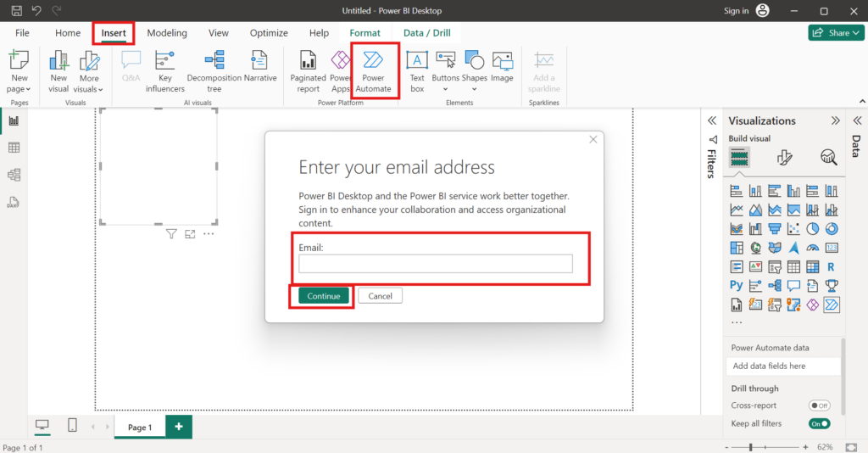Select Power Apps visual in Visualizations pane
This screenshot has width=868, height=453.
(812, 305)
